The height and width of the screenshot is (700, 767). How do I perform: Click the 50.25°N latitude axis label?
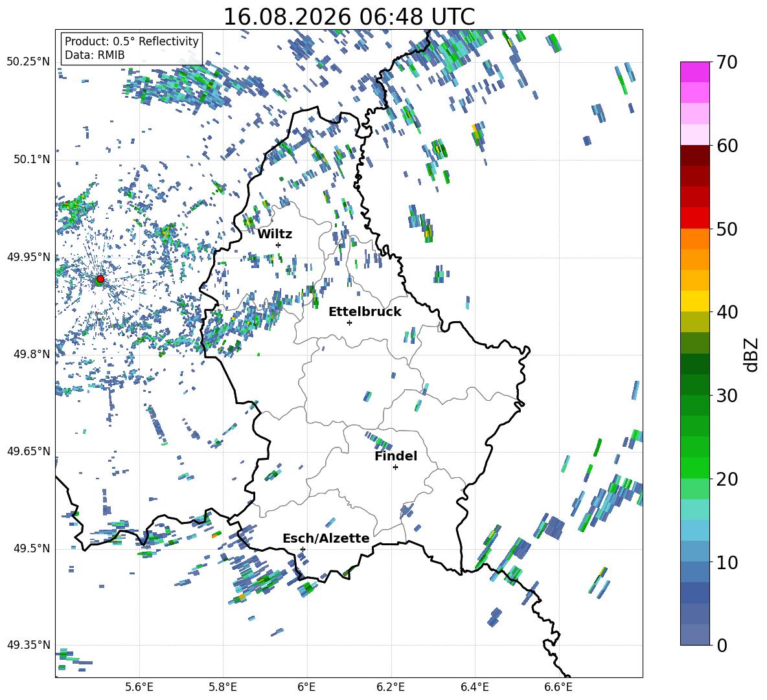tap(29, 62)
